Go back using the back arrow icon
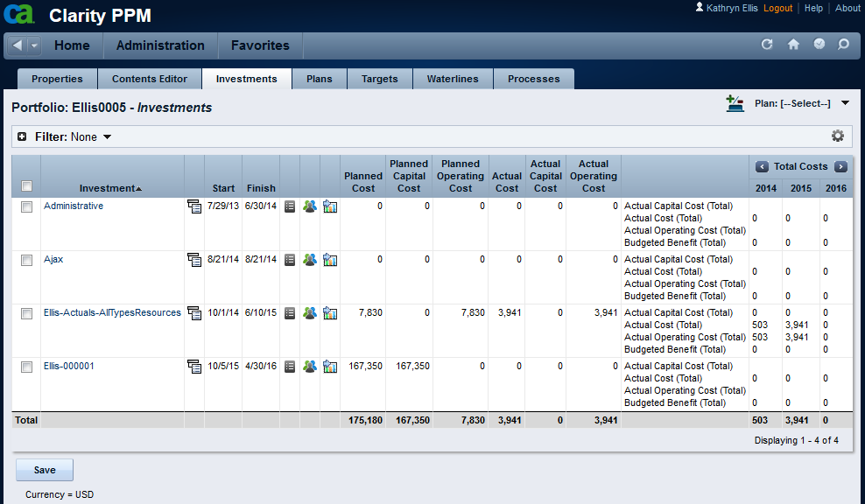Image resolution: width=865 pixels, height=504 pixels. (18, 45)
